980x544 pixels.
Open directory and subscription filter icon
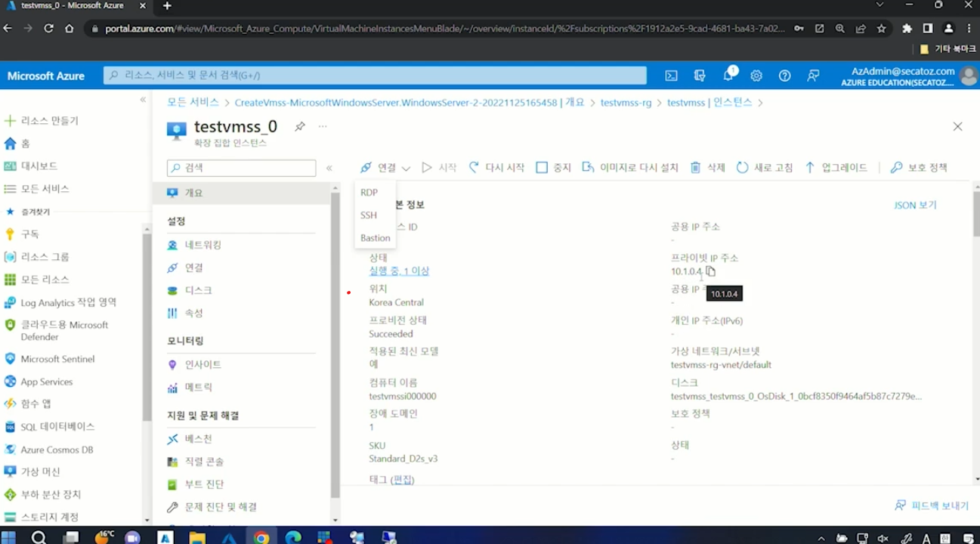700,76
